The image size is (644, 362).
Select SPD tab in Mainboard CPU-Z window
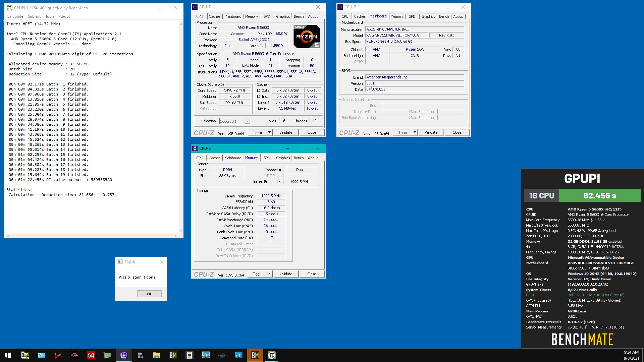coord(412,16)
